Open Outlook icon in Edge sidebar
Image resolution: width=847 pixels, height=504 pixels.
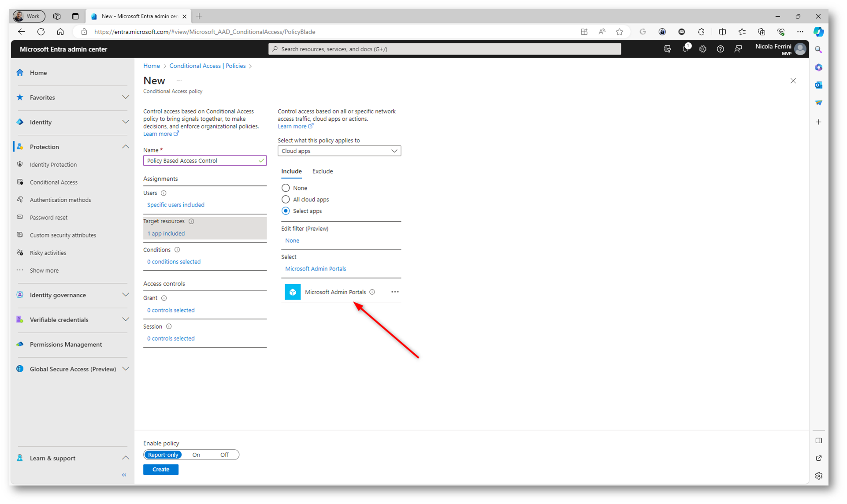818,85
